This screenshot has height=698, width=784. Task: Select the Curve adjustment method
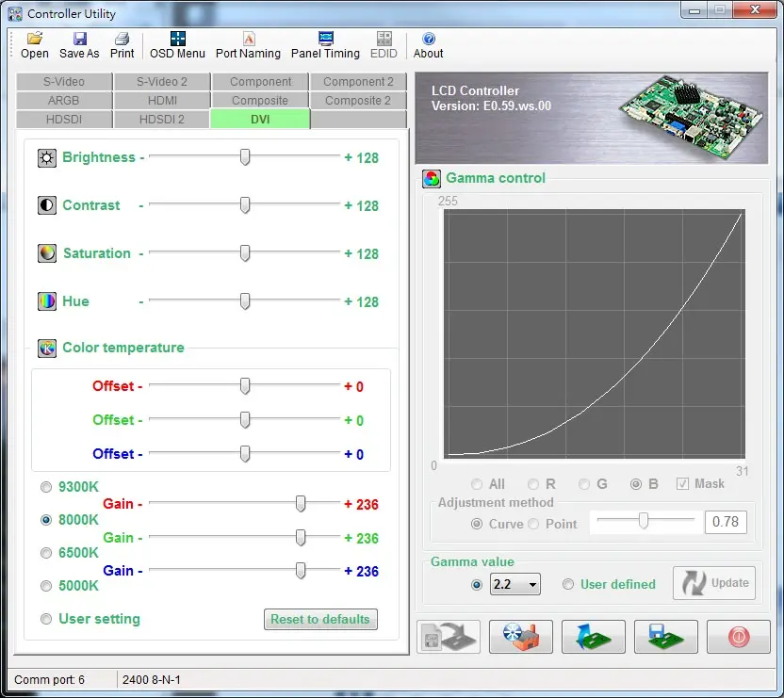coord(477,524)
